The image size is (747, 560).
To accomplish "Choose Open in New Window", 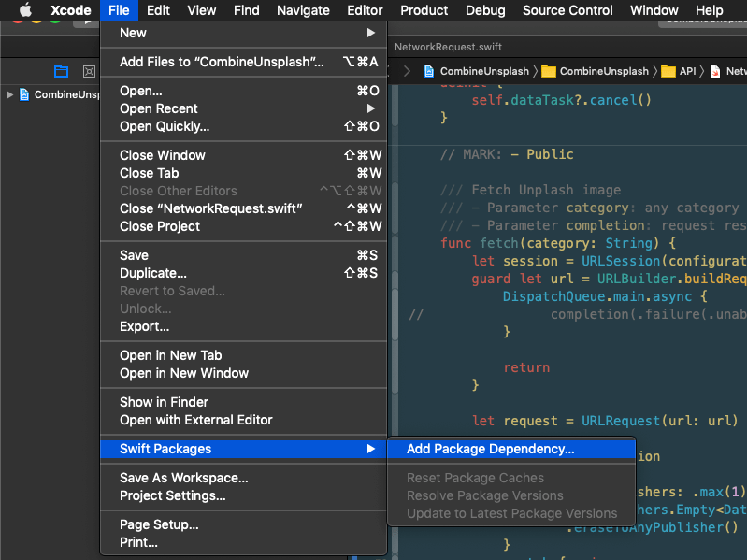I will tap(243, 373).
